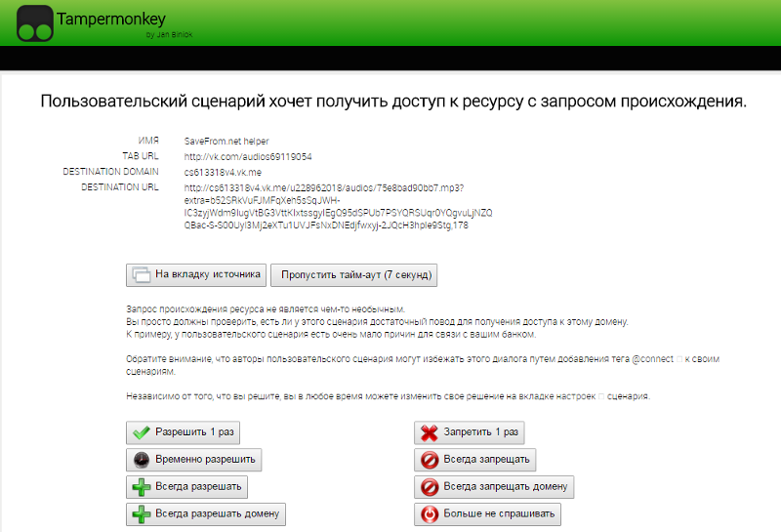Click the Tampermonkey logo icon

pos(35,23)
